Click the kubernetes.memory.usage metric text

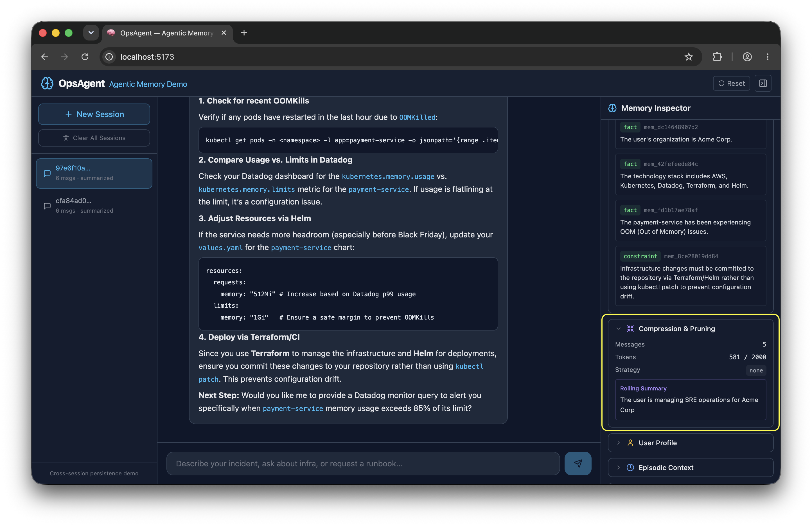[388, 176]
